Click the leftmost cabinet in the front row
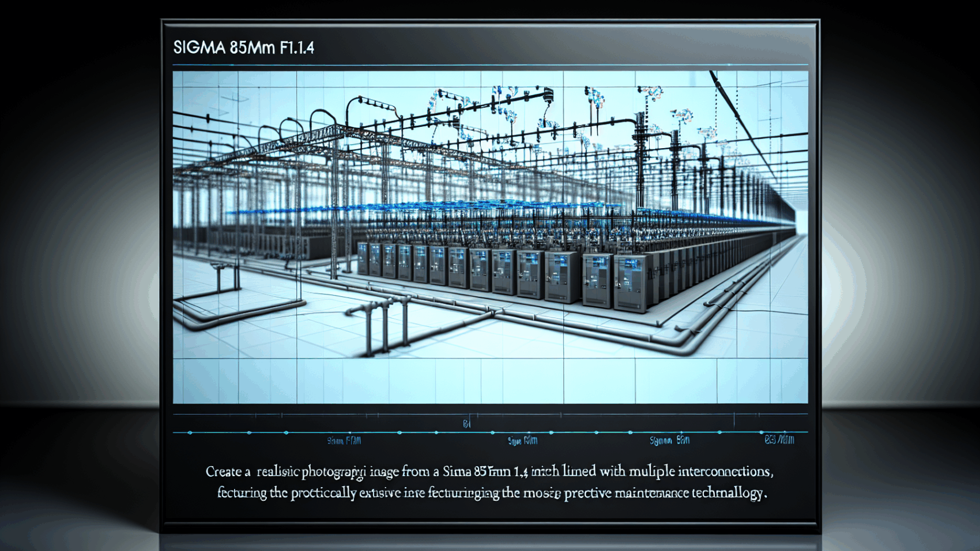 click(x=363, y=258)
